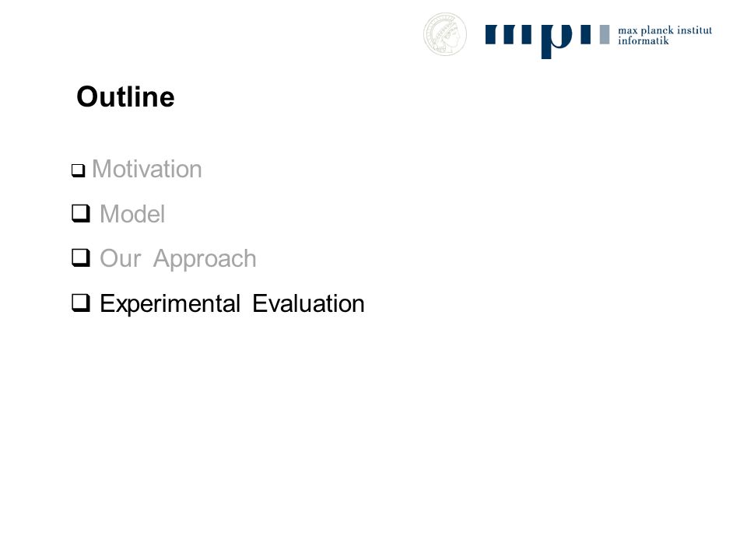Click the word planck in header

[x=657, y=31]
